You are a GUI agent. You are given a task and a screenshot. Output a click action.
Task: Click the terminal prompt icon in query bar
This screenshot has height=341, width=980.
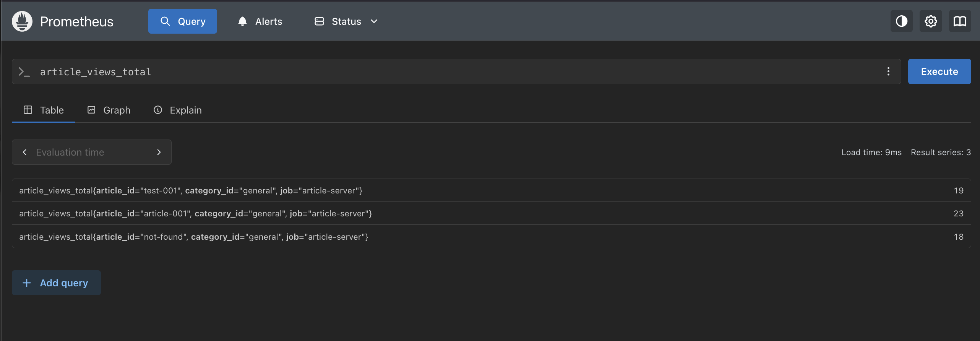(x=24, y=72)
